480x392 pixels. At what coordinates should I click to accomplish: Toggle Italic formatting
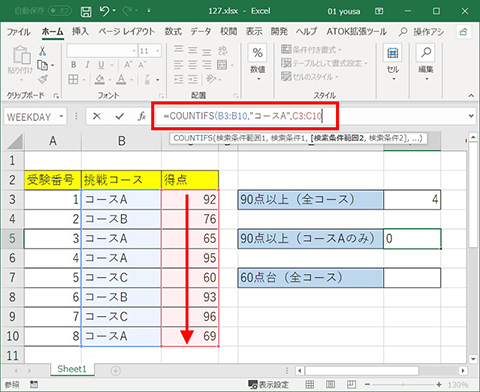click(x=87, y=65)
